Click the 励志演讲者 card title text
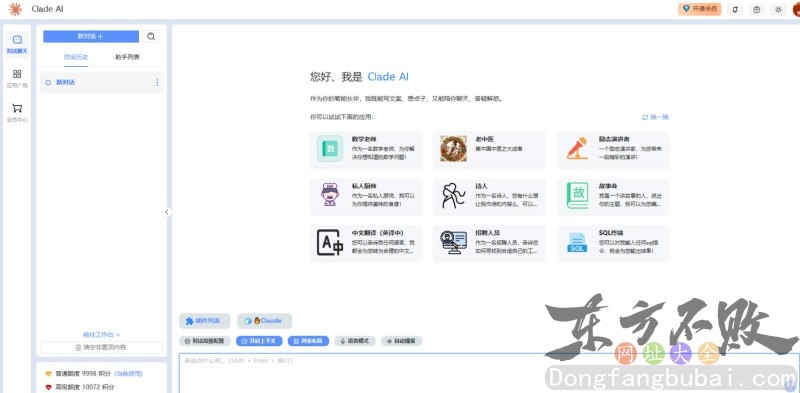800x393 pixels. click(614, 139)
